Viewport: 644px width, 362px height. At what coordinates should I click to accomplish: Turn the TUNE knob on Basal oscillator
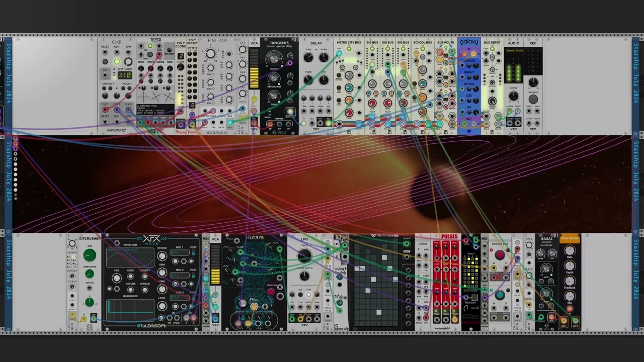(541, 253)
